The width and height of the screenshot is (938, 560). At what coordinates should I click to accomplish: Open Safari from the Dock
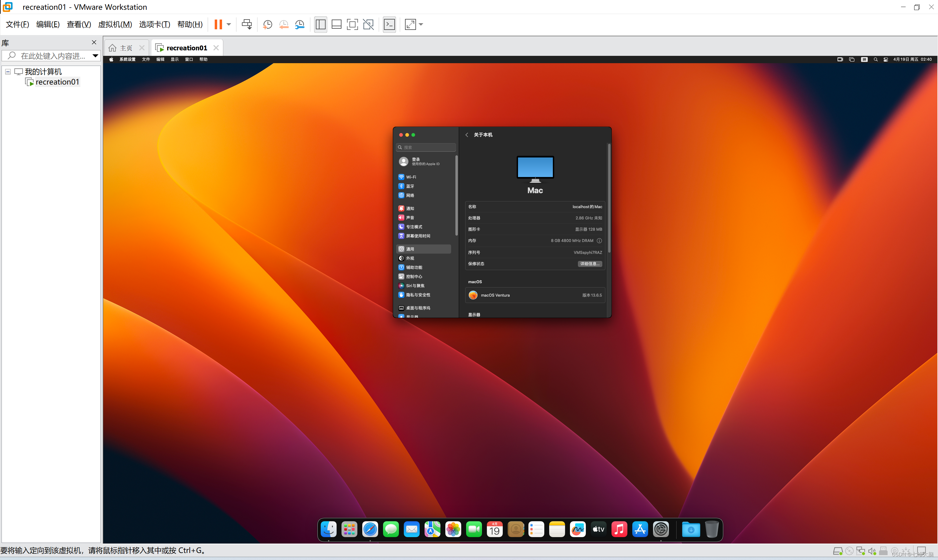click(x=370, y=529)
